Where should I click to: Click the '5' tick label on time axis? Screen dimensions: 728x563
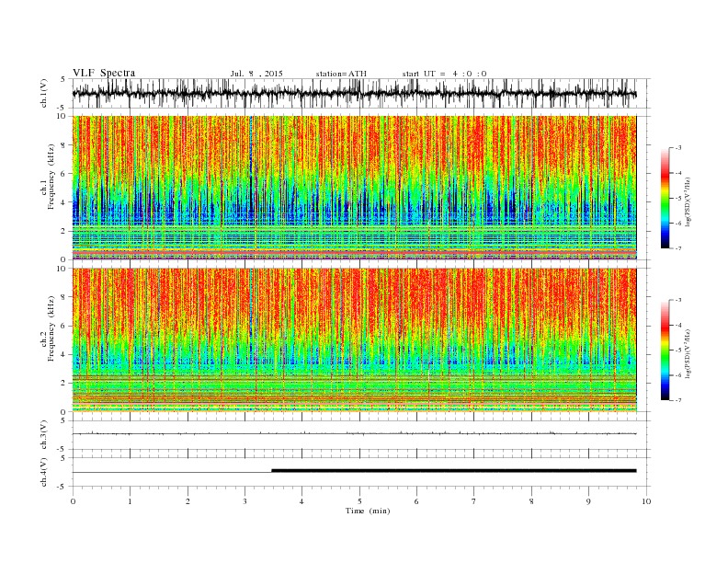(x=359, y=501)
